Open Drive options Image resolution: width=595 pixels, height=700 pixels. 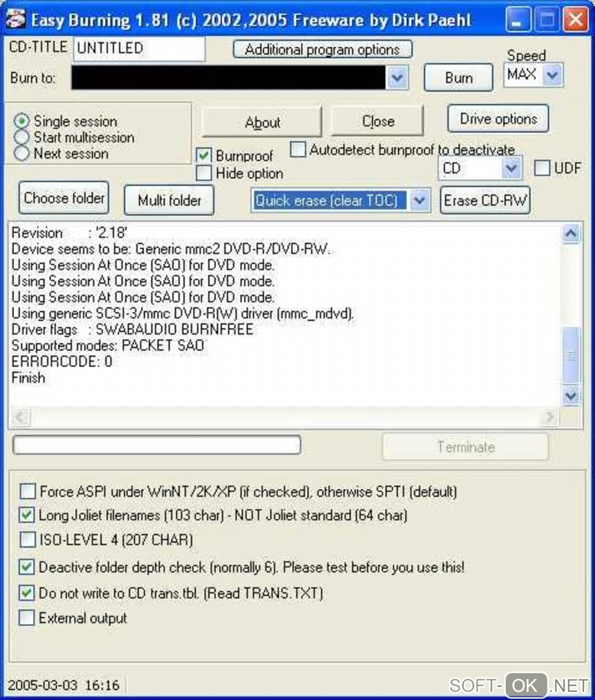(498, 119)
